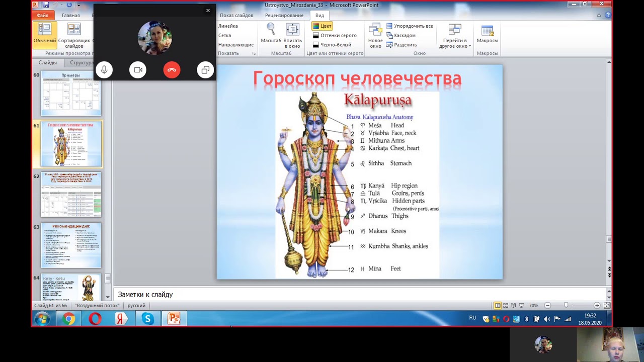This screenshot has width=644, height=362.
Task: Open PowerPoint Help question mark icon
Action: point(608,16)
